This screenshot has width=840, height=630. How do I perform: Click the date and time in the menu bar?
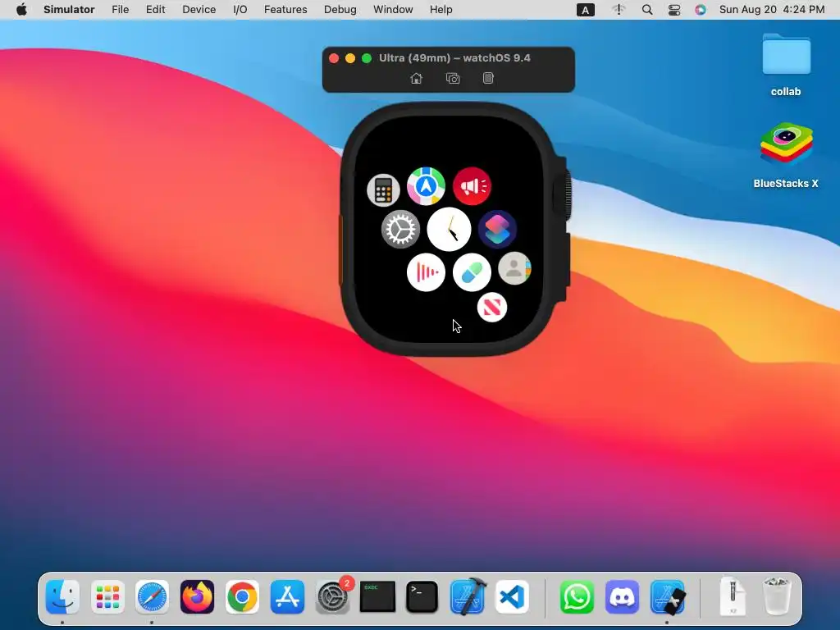point(772,10)
